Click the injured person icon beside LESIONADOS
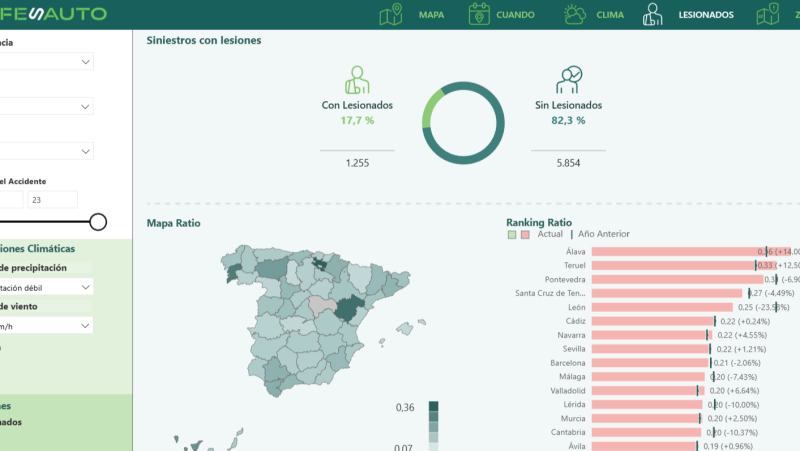 [653, 14]
